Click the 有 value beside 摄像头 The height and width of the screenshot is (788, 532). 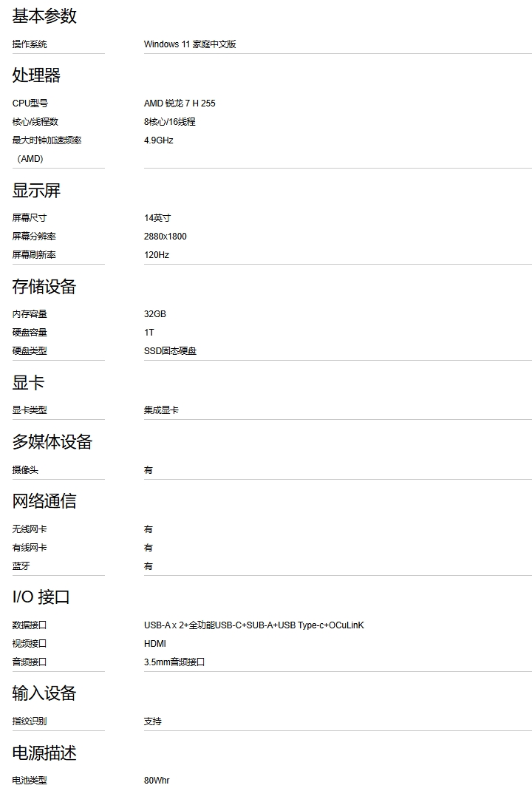coord(149,470)
